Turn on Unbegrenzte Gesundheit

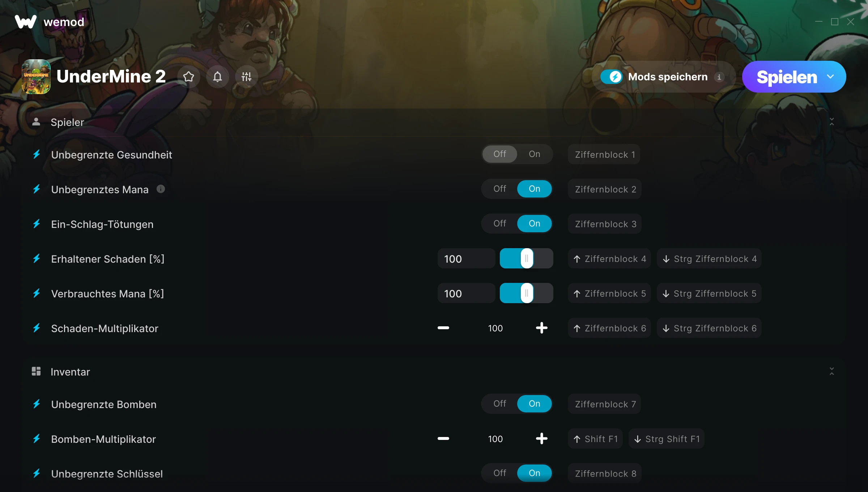point(534,154)
